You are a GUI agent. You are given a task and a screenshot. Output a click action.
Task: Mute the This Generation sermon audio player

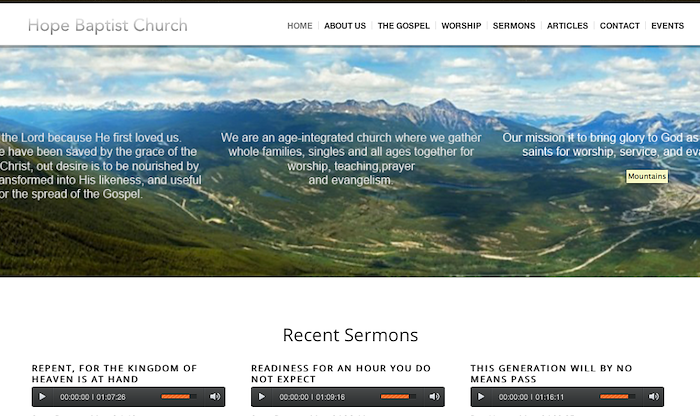654,396
